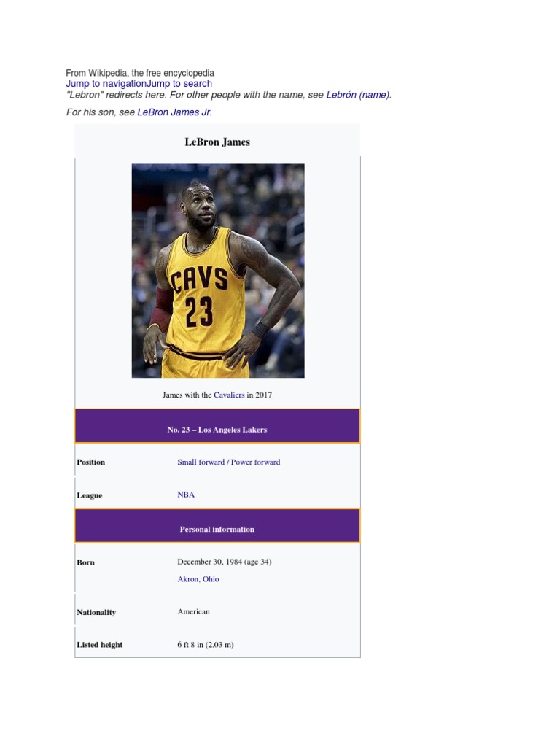Click the "6 ft 8 in (2.03 m)" value
Viewport: 560px width, 747px height.
pos(206,645)
